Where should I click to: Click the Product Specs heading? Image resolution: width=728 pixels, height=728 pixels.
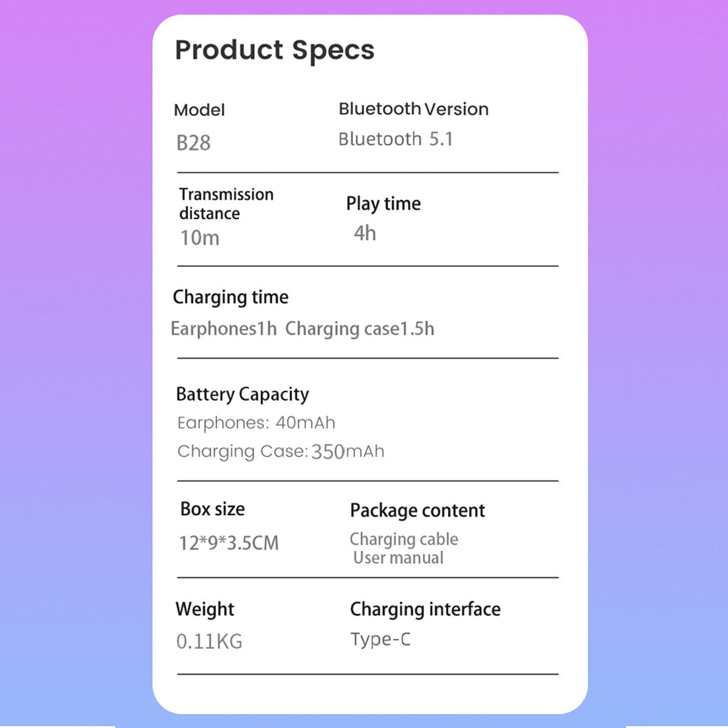[274, 50]
